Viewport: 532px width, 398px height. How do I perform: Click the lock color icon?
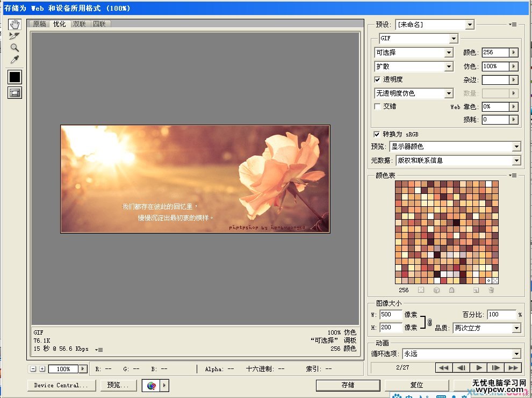point(451,290)
